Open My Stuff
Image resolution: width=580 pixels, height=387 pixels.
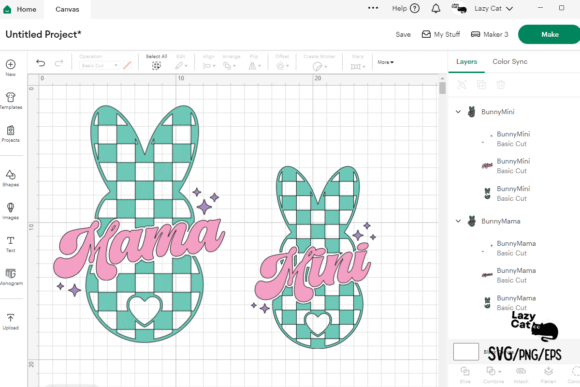coord(441,34)
